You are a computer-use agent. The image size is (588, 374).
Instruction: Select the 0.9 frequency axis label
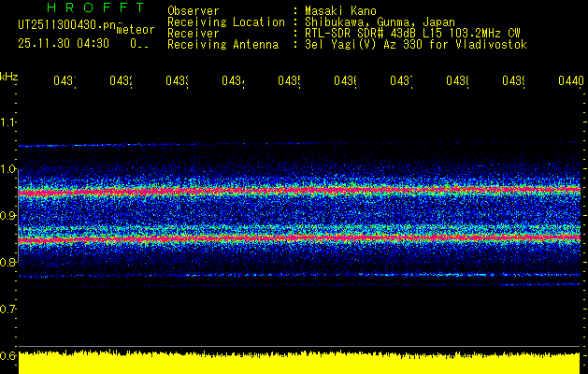tap(8, 216)
